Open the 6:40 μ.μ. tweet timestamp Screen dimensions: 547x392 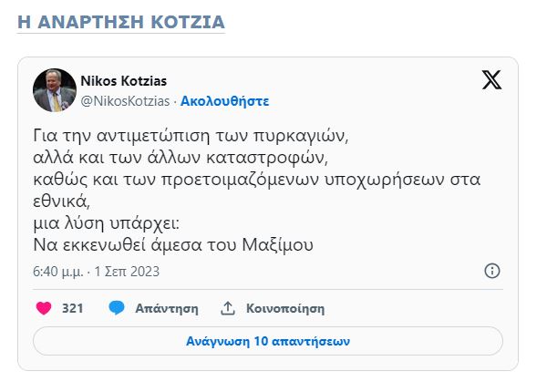[57, 271]
